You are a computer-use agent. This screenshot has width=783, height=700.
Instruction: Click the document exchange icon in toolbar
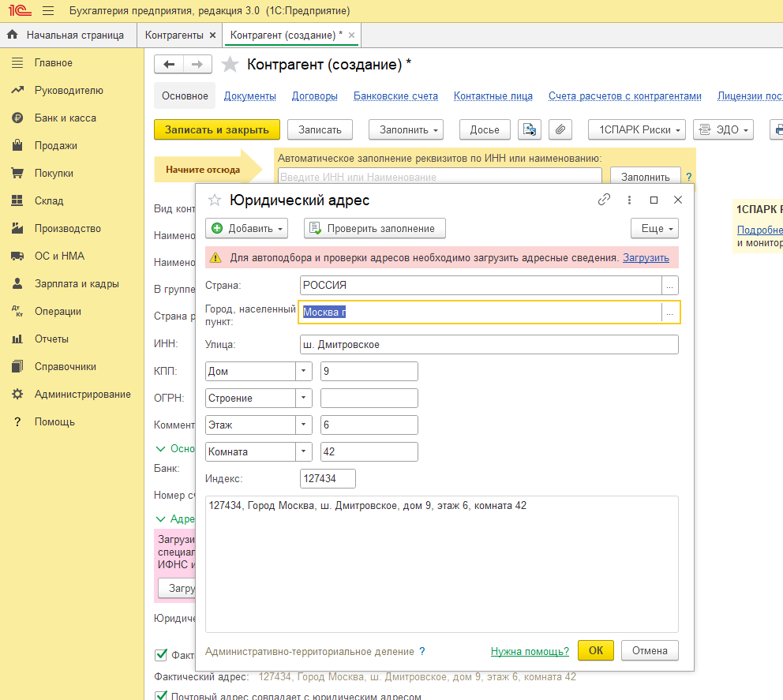530,129
